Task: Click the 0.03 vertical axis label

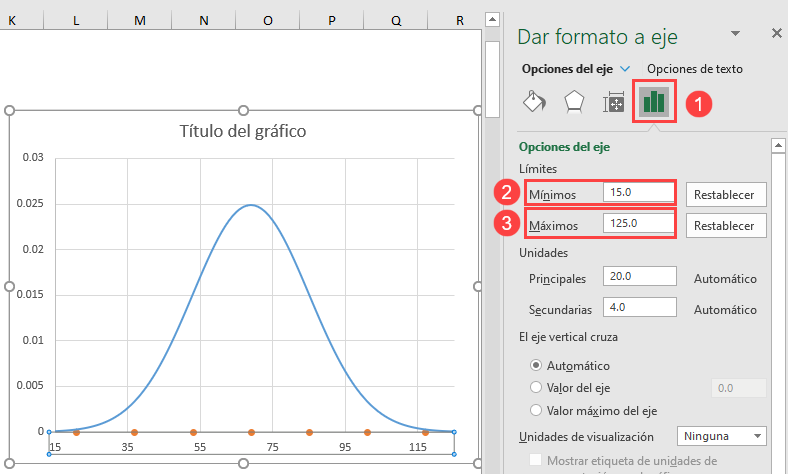Action: [33, 158]
